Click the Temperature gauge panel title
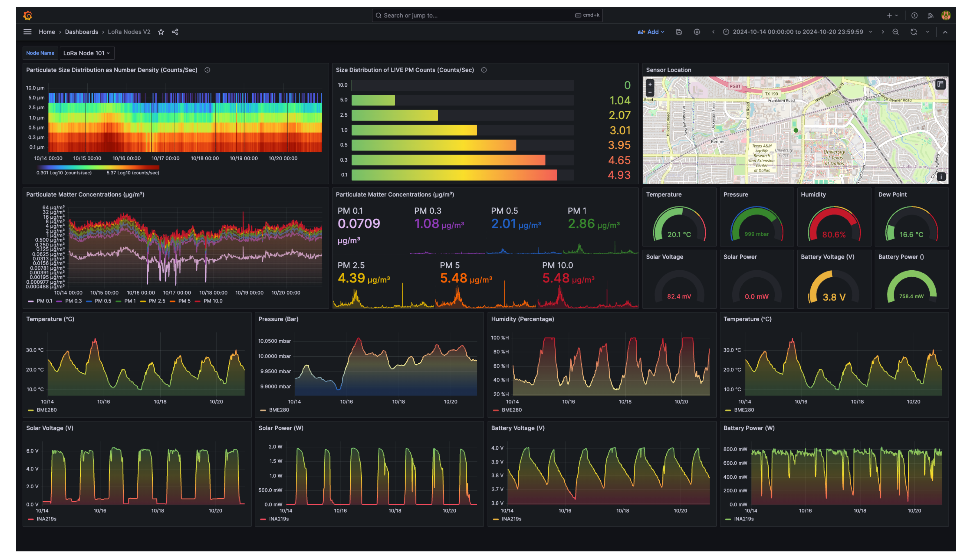Screen dimensions: 967x560 664,194
